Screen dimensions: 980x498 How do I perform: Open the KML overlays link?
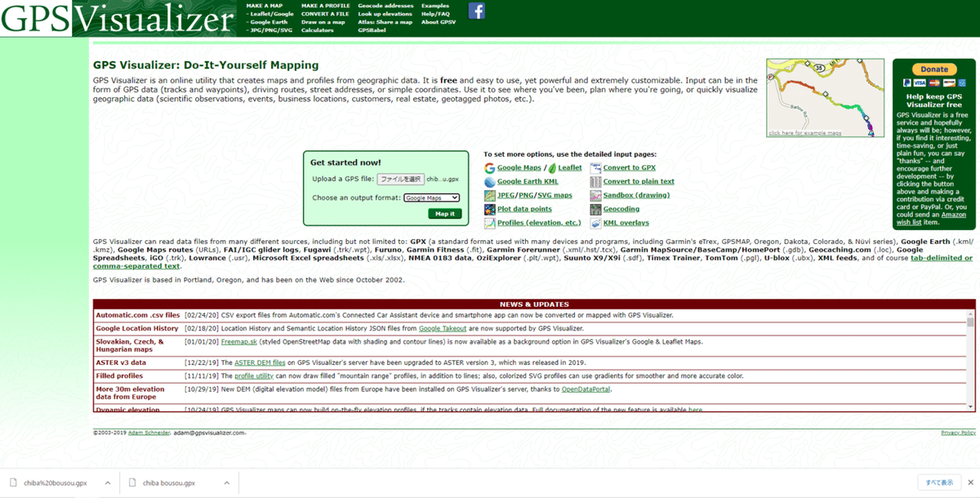626,223
